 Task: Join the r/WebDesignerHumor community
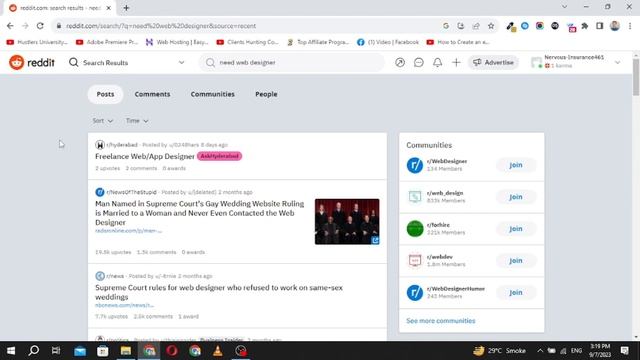click(x=516, y=292)
